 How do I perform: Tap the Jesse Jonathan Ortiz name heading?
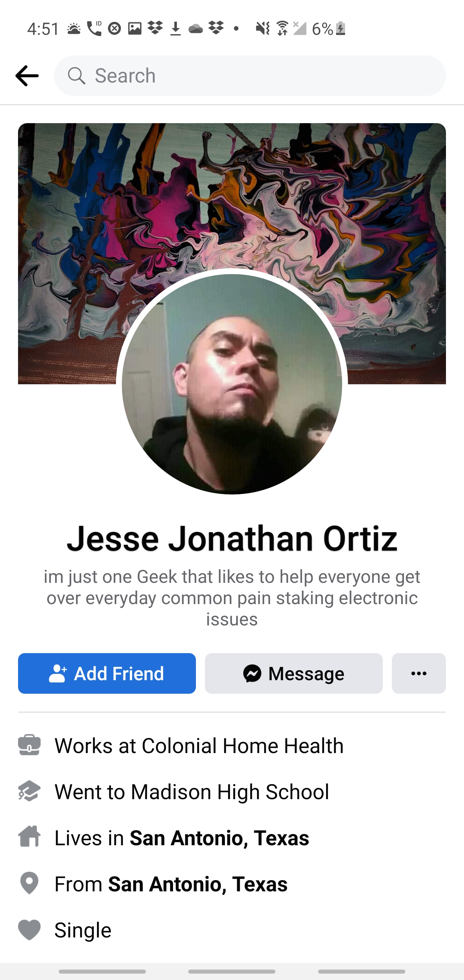click(x=232, y=538)
